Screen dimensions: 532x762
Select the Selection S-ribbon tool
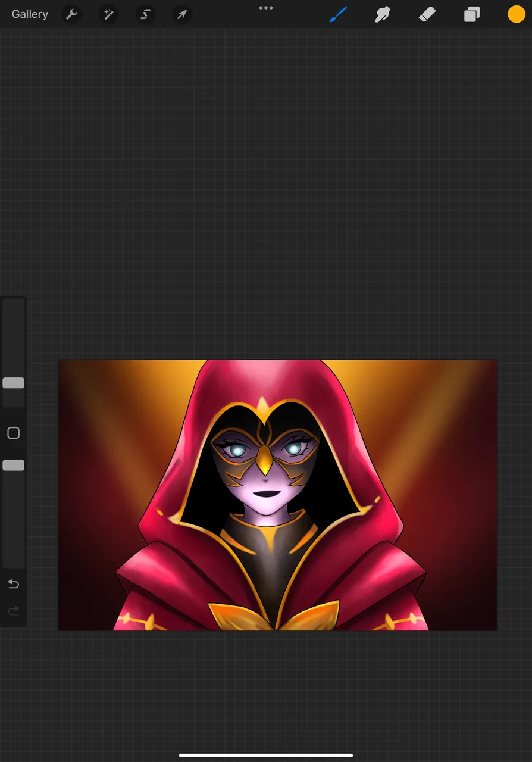coord(145,14)
